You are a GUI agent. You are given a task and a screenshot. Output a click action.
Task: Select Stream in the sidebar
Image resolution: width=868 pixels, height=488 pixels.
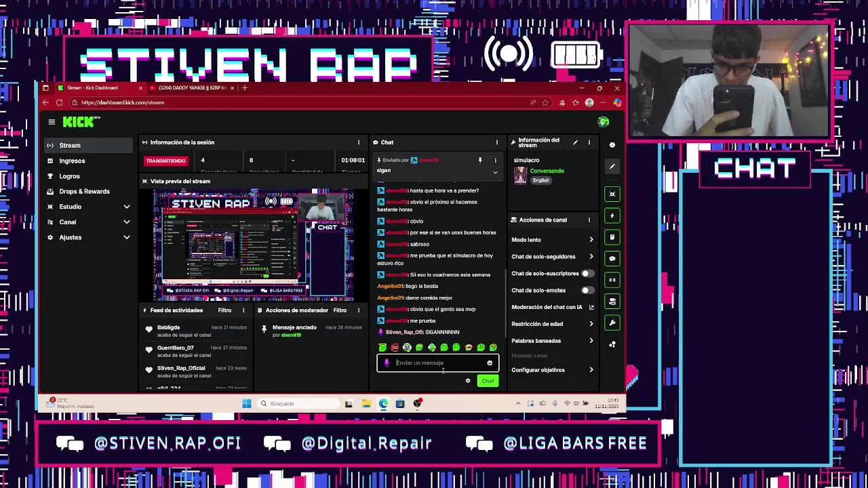click(90, 146)
